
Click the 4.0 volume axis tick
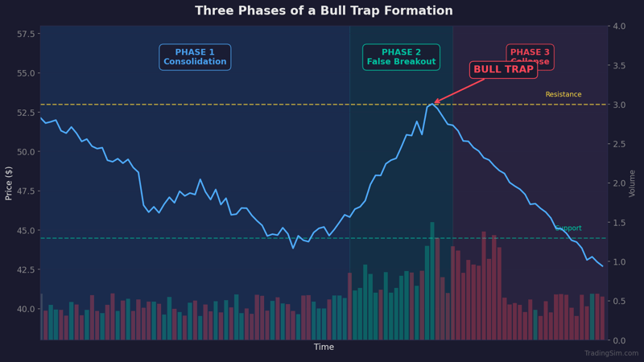(621, 27)
